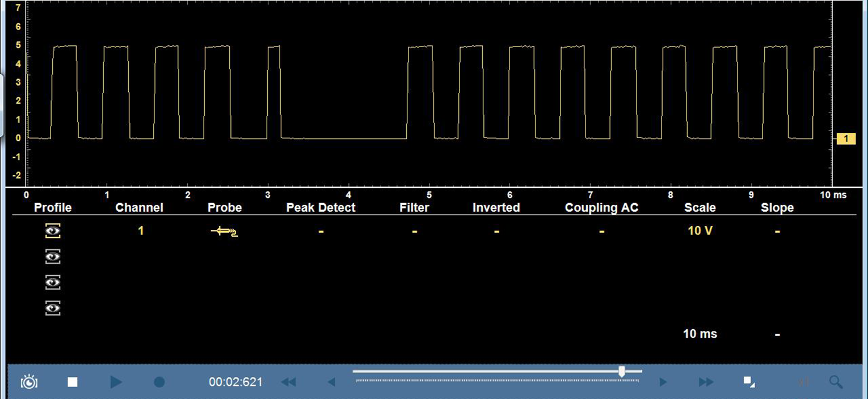The image size is (868, 399).
Task: Click the double-arrow fast forward button
Action: 706,382
